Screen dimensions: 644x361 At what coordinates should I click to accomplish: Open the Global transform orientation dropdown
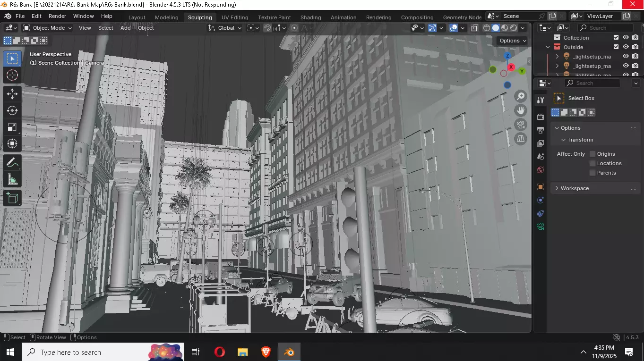pyautogui.click(x=225, y=28)
